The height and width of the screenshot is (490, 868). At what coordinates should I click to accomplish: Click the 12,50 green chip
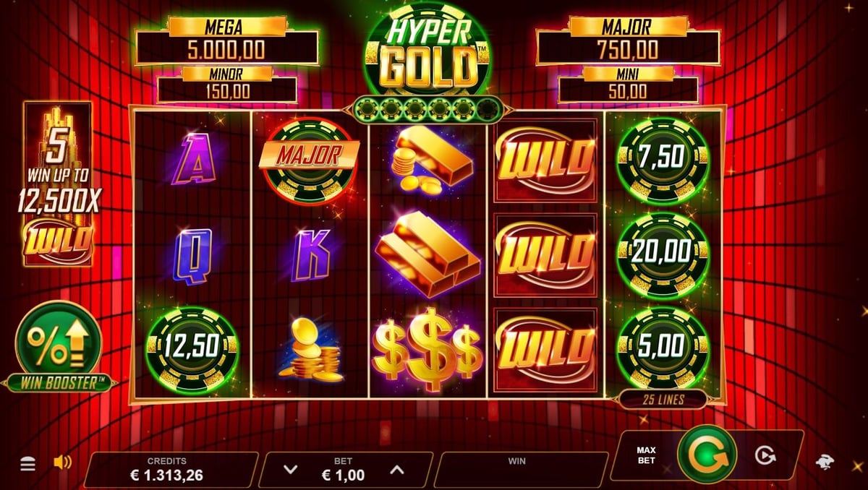coord(192,350)
